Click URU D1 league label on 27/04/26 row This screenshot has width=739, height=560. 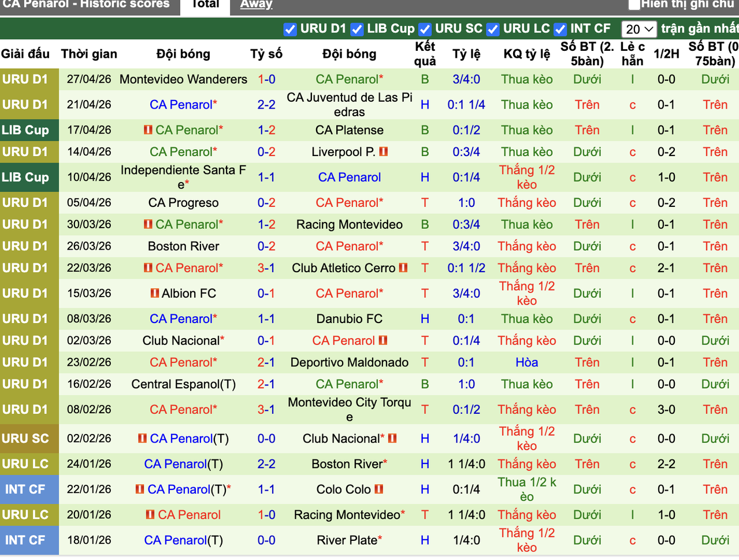point(25,79)
